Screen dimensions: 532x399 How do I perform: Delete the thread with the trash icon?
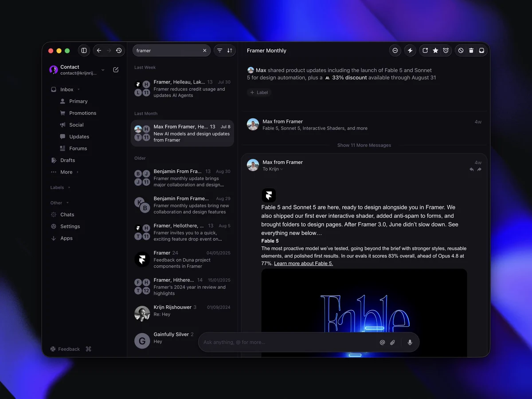(471, 51)
